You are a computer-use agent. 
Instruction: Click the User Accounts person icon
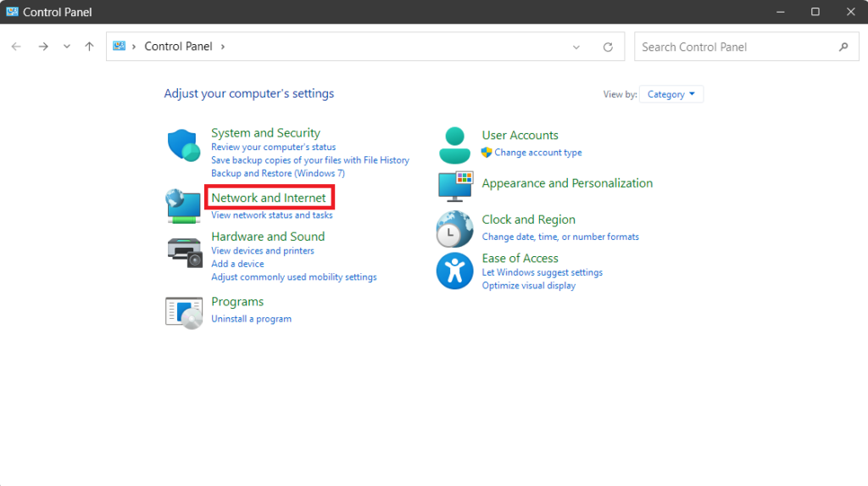coord(455,145)
